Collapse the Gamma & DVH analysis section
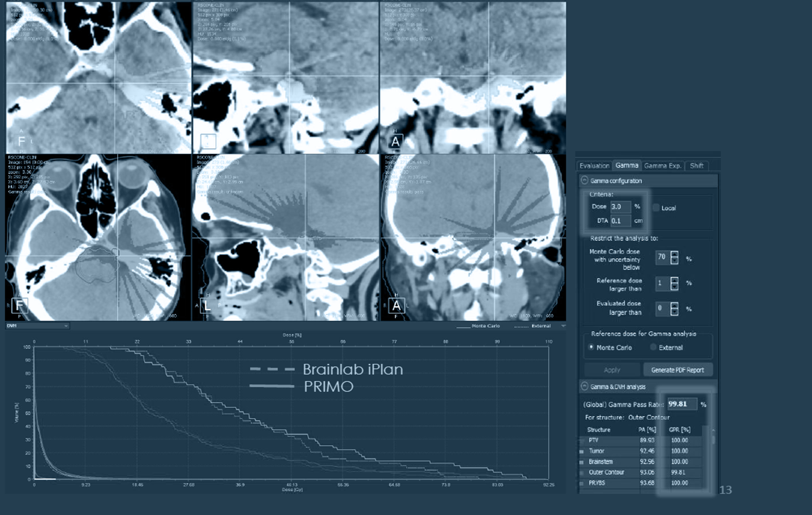812x515 pixels. point(584,386)
